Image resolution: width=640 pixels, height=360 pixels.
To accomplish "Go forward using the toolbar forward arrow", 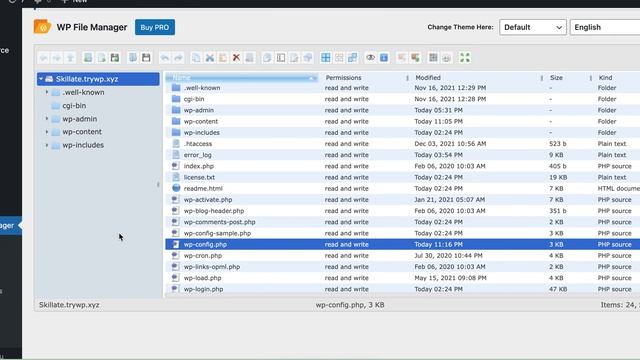I will tap(57, 58).
